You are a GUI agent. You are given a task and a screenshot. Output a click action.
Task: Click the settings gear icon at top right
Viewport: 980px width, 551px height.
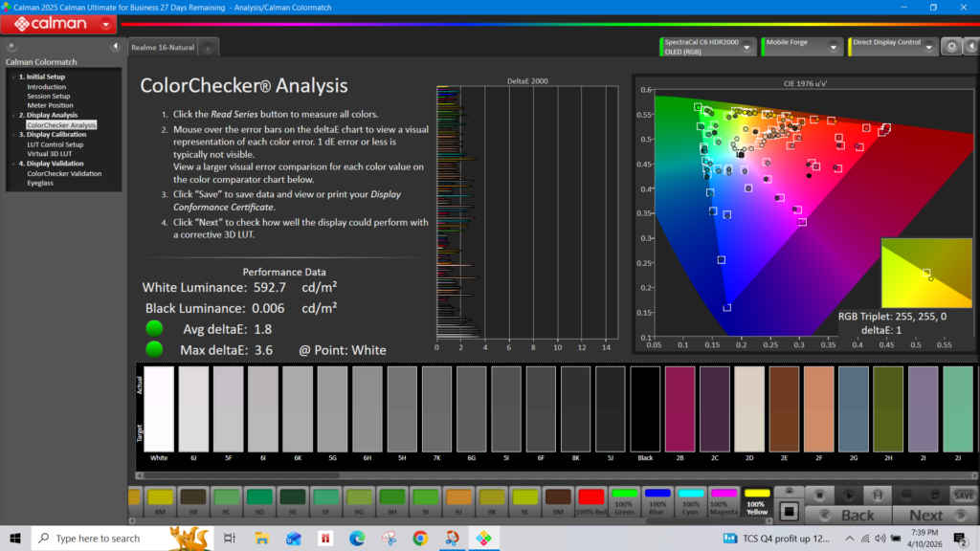coord(951,46)
